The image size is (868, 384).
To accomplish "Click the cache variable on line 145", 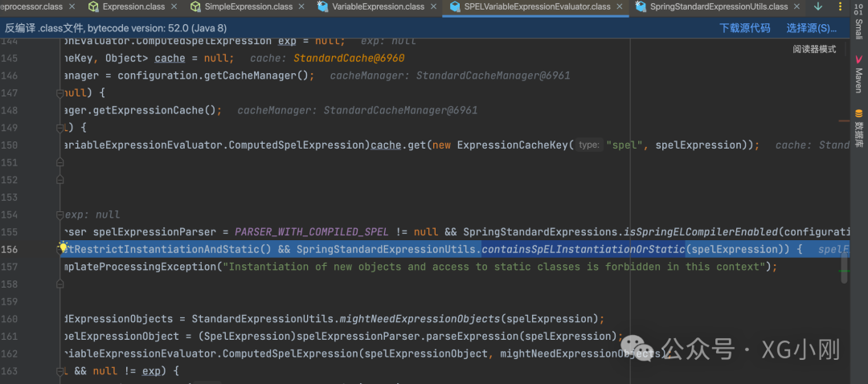I will click(170, 58).
